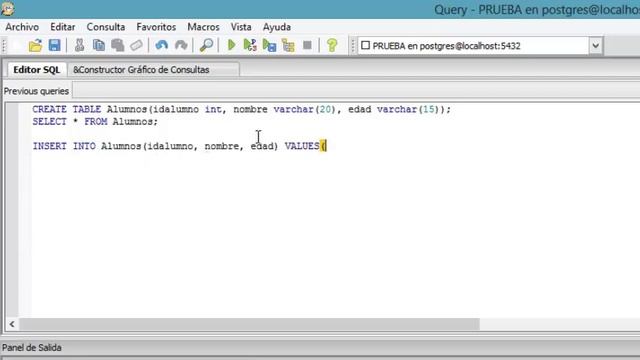The height and width of the screenshot is (360, 640).
Task: Place cursor after VALUES( in INSERT line
Action: [327, 146]
